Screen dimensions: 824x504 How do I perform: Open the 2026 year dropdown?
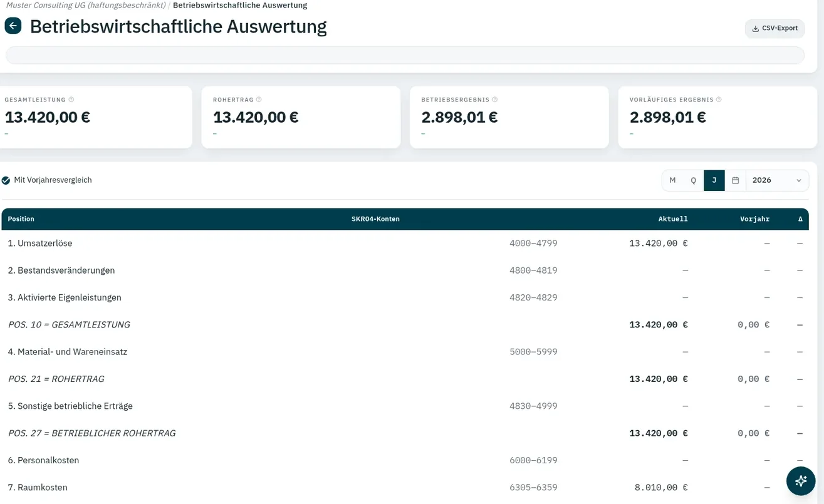(777, 180)
